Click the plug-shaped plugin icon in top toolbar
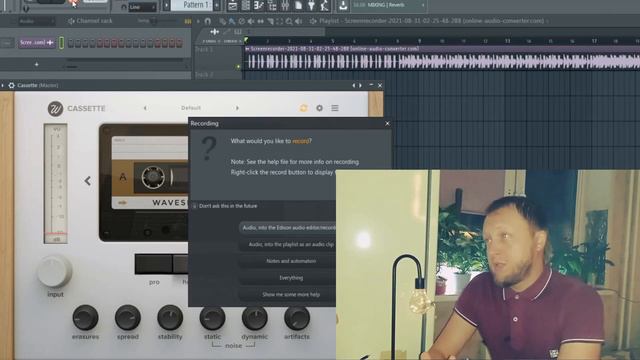The height and width of the screenshot is (360, 640). pyautogui.click(x=311, y=6)
